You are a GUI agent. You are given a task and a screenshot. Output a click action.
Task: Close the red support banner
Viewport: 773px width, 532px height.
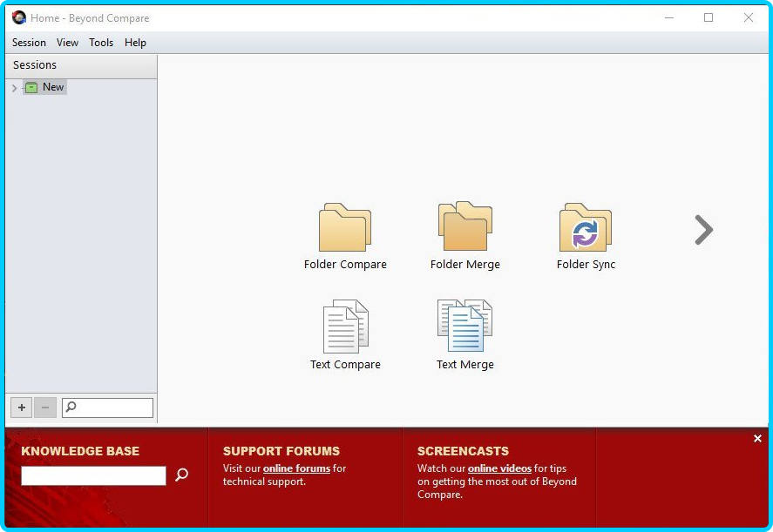[757, 439]
